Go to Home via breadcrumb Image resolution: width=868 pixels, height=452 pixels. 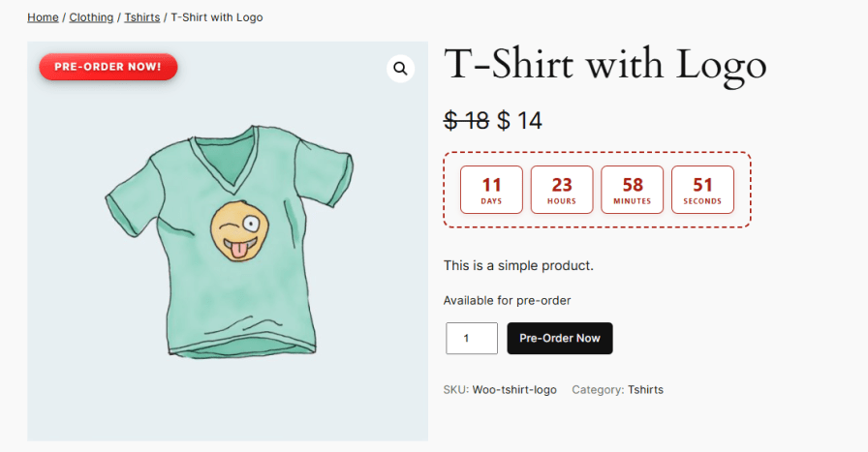(x=43, y=17)
